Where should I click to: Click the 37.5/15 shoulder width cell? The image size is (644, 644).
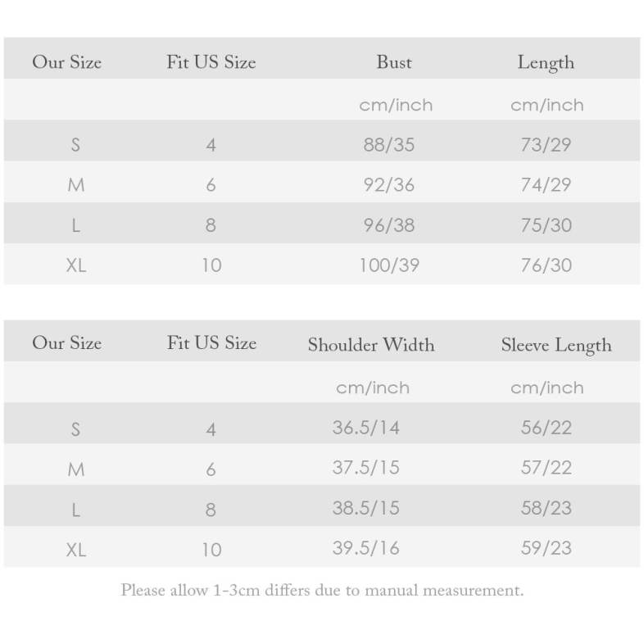(366, 467)
